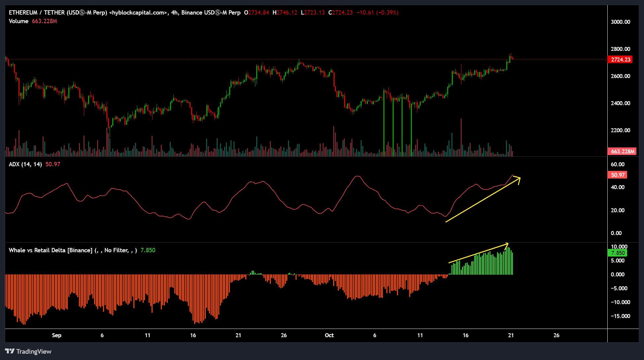This screenshot has width=644, height=360.
Task: Click the 40.00 ADX axis label
Action: pyautogui.click(x=618, y=187)
